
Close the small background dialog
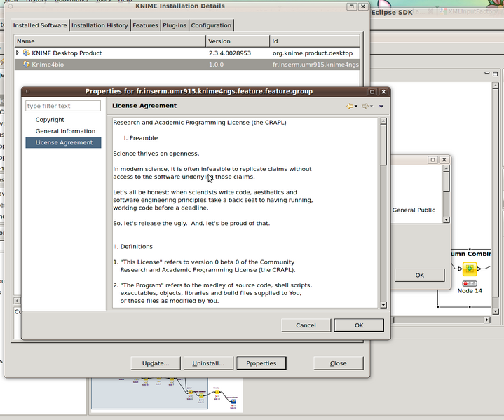[x=444, y=159]
